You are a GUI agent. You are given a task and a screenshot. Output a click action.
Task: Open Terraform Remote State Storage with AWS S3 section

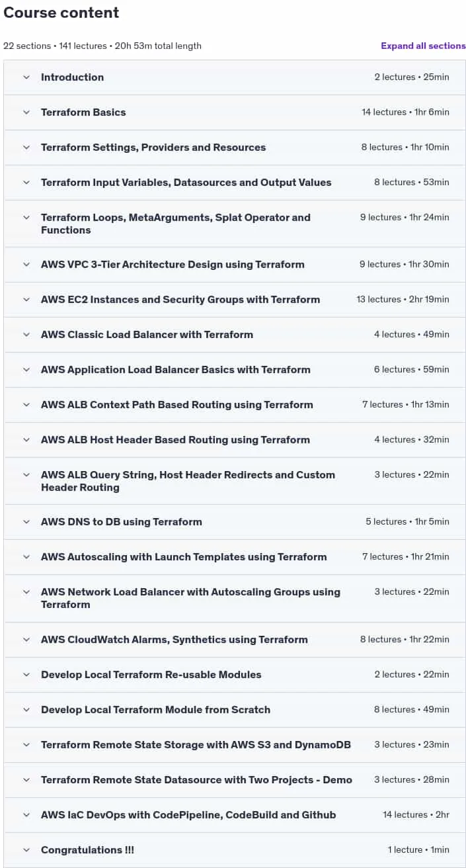(196, 745)
